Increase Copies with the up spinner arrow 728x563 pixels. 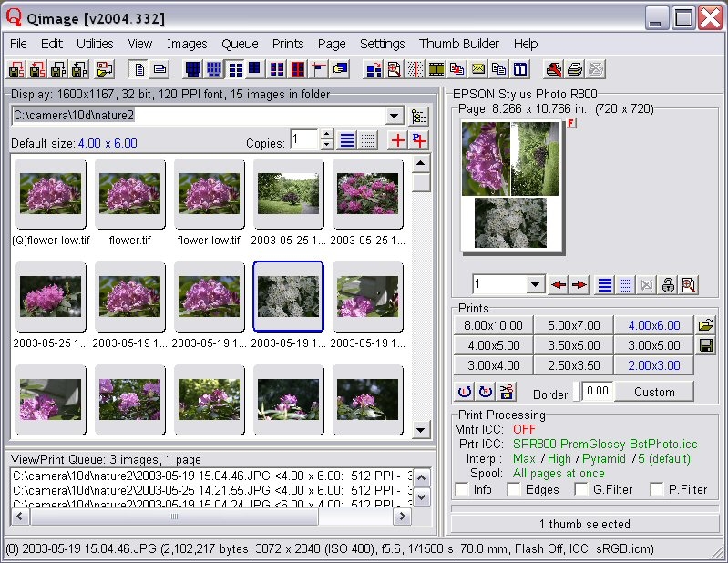(x=326, y=135)
